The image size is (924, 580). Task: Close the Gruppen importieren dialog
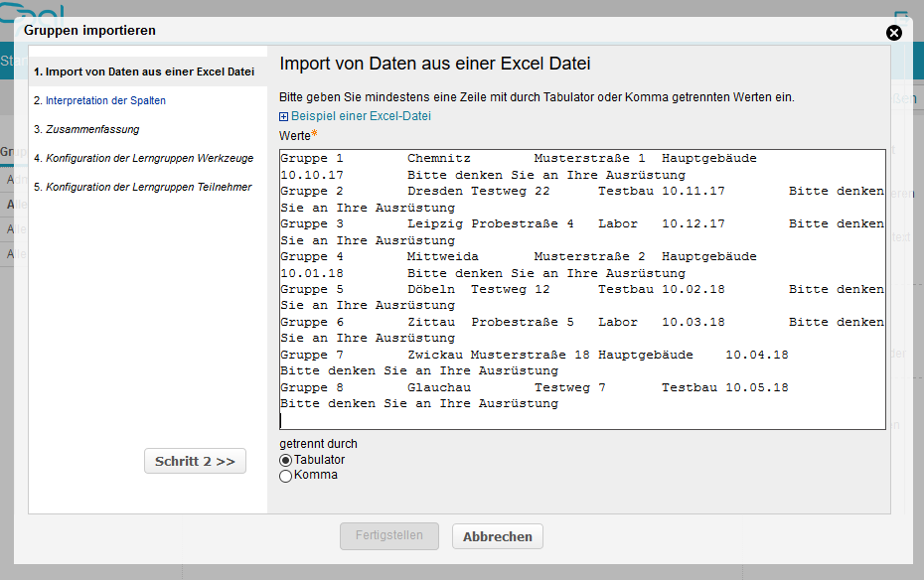click(x=893, y=33)
